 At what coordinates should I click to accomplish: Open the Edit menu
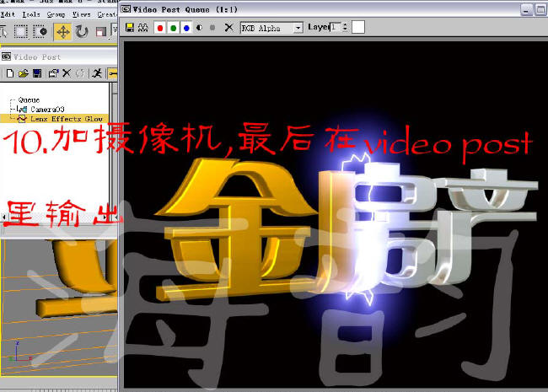(x=8, y=14)
